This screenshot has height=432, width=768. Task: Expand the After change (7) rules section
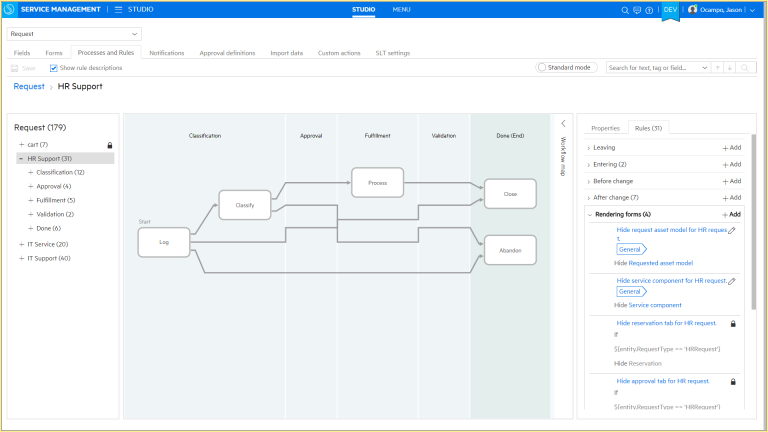589,198
